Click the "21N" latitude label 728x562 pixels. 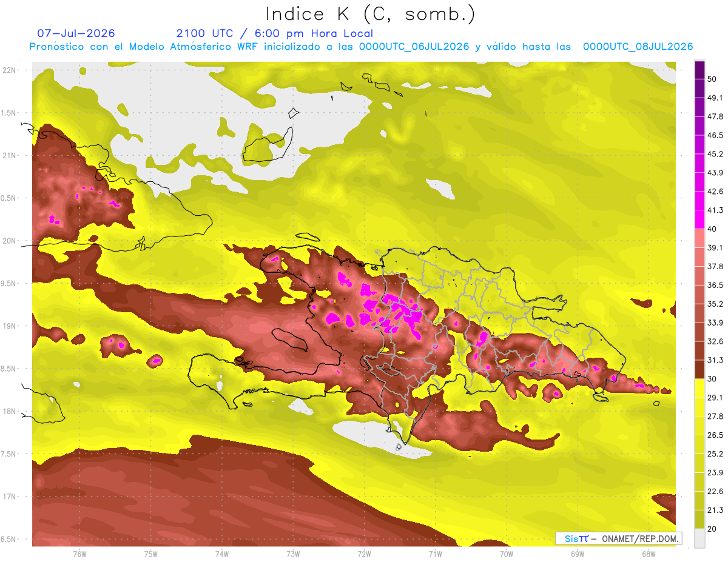[10, 156]
